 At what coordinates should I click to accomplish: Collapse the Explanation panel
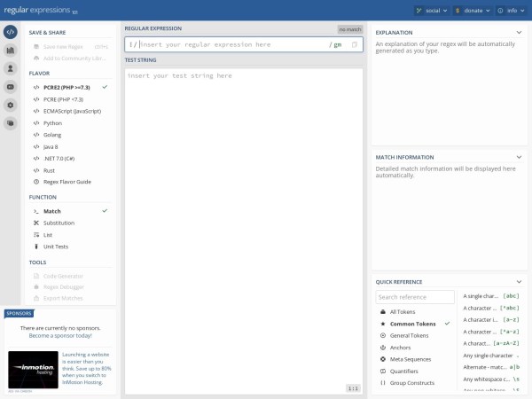point(519,32)
